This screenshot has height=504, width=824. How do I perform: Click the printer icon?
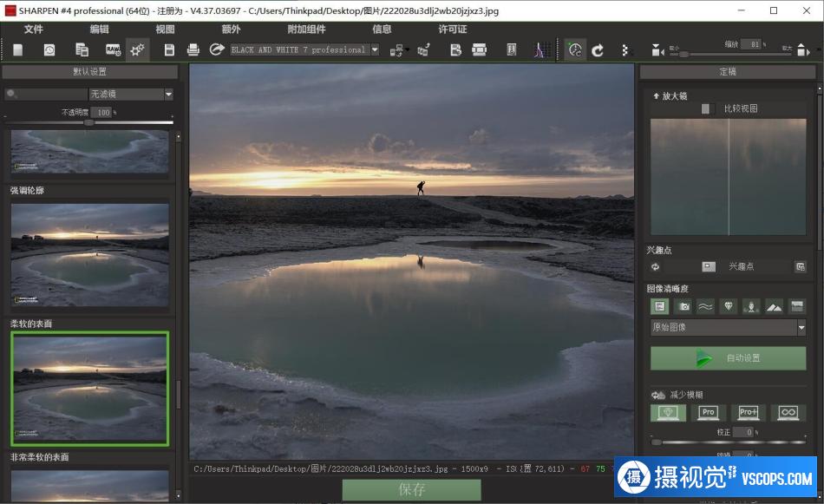coord(193,50)
